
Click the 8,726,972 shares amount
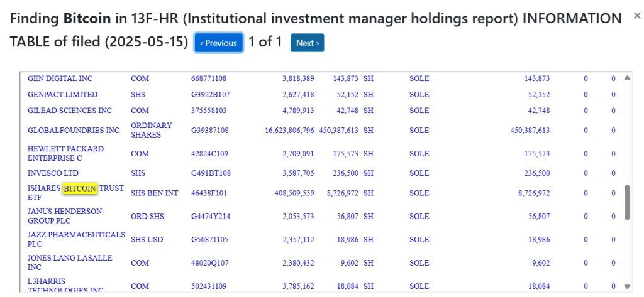343,193
